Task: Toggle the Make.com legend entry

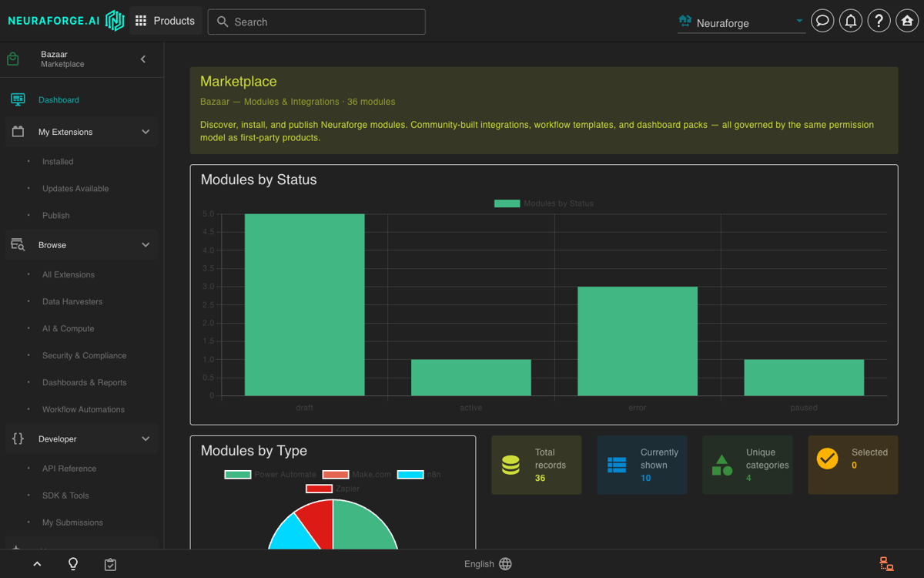Action: click(357, 474)
